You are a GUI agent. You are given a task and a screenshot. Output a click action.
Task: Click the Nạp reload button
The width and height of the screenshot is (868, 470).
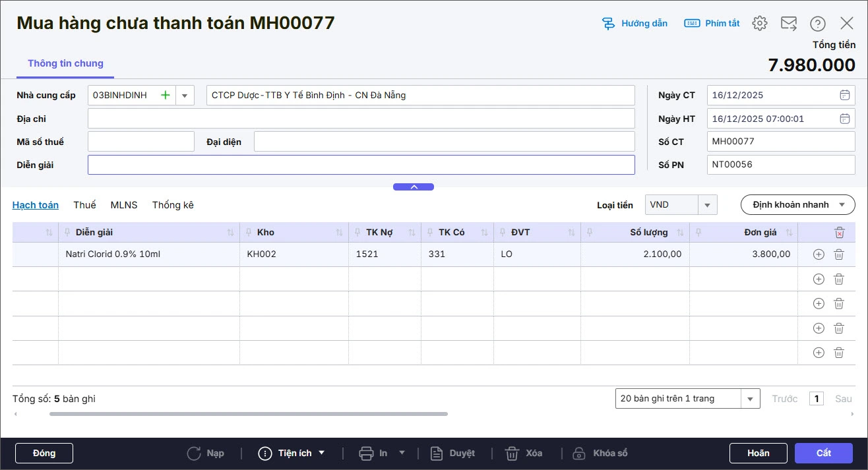coord(206,454)
